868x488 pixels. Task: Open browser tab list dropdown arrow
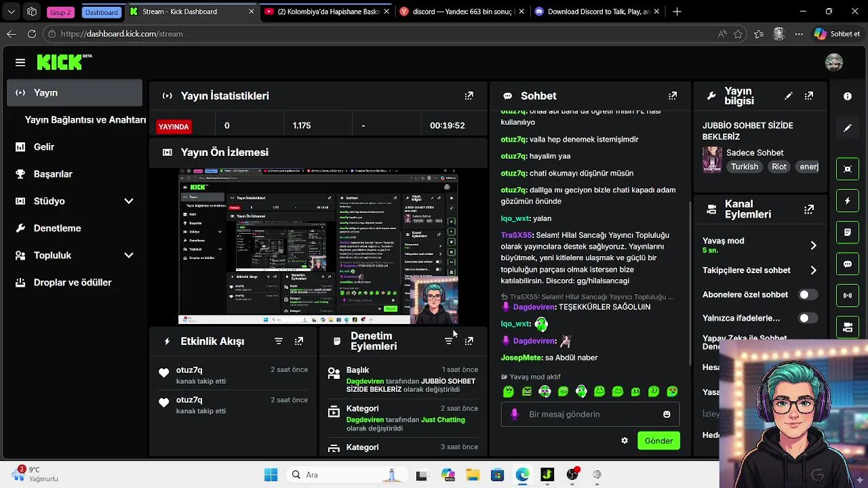(12, 12)
